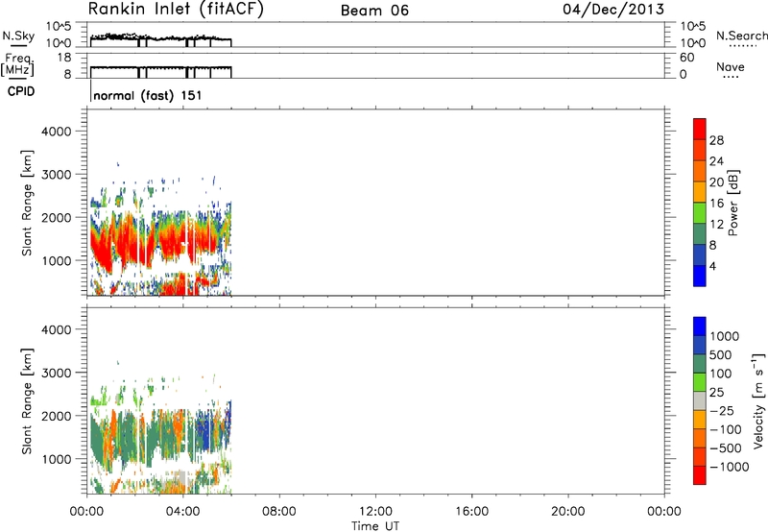Click the '10^5' label on left N.Sky axis

pos(59,26)
